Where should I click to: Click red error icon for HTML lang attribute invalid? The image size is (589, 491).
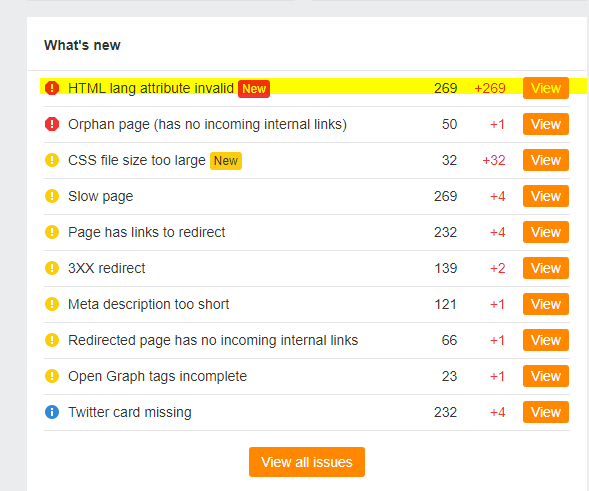(52, 88)
